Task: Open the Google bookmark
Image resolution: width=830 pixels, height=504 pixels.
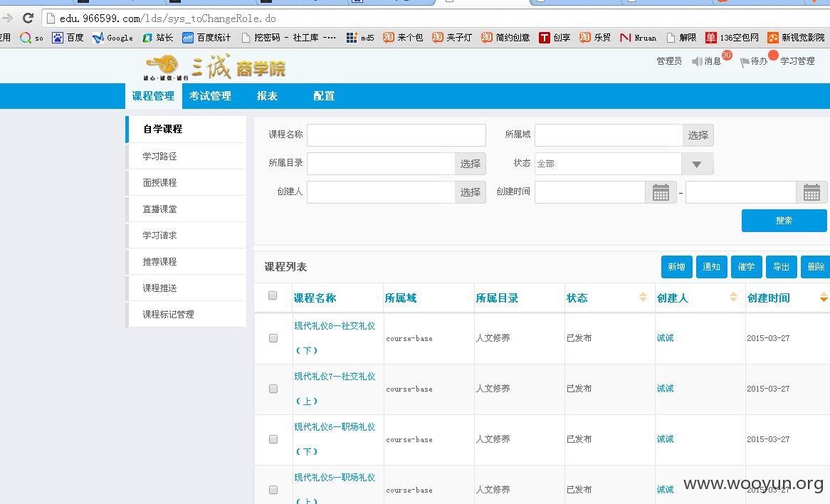Action: tap(112, 38)
